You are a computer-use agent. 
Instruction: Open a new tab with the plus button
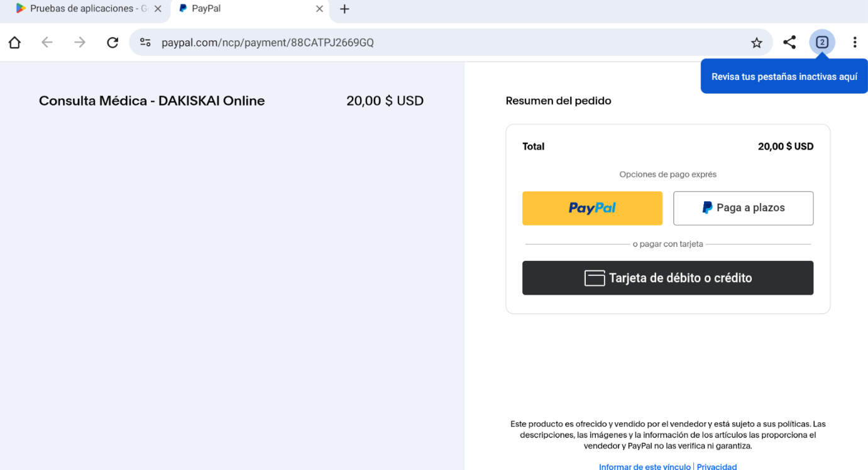pos(344,9)
